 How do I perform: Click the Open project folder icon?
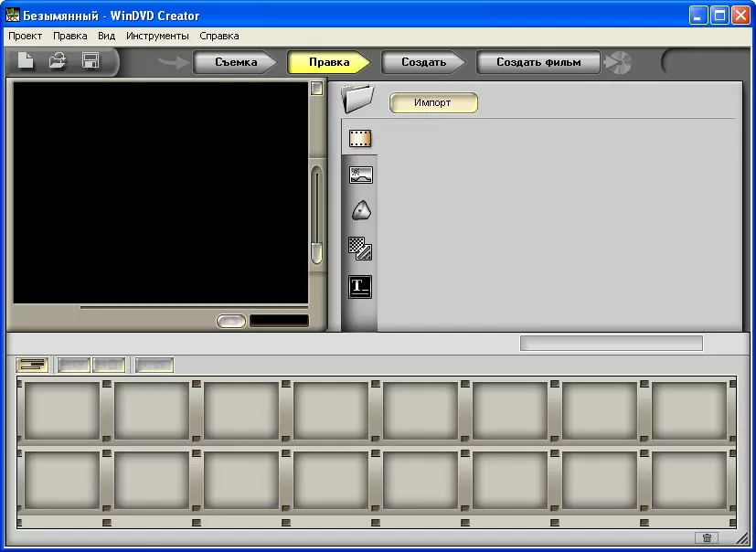point(58,61)
